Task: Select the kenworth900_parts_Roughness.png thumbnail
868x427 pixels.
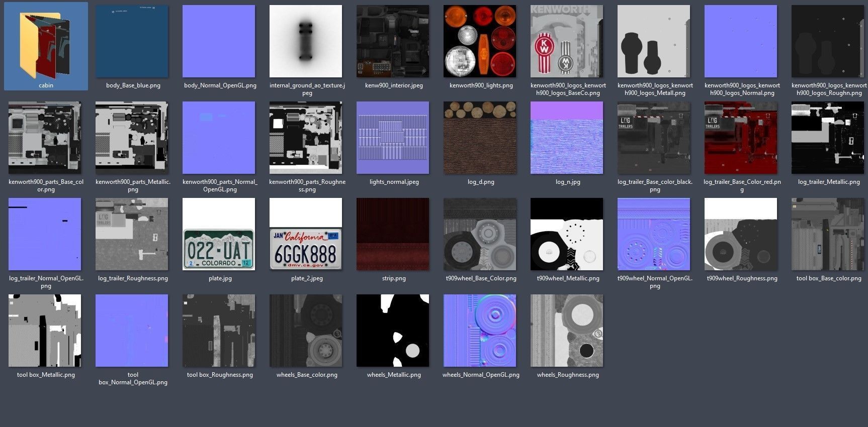Action: [x=306, y=138]
